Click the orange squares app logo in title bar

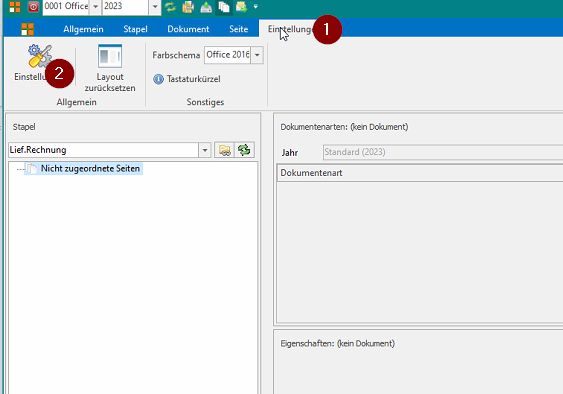tap(15, 6)
